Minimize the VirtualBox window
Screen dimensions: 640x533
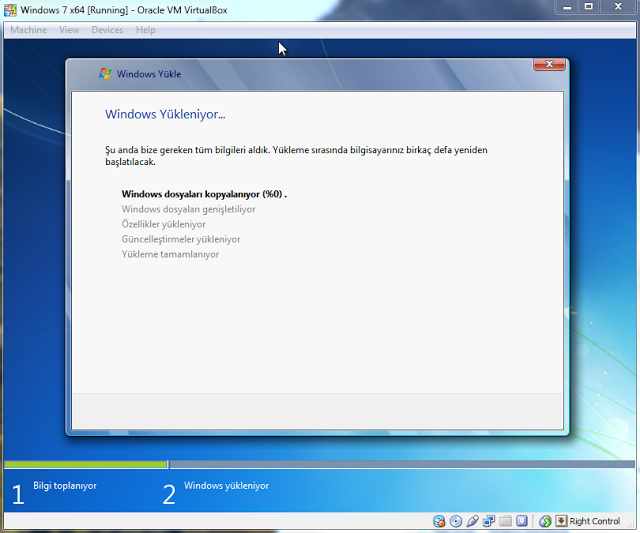567,7
